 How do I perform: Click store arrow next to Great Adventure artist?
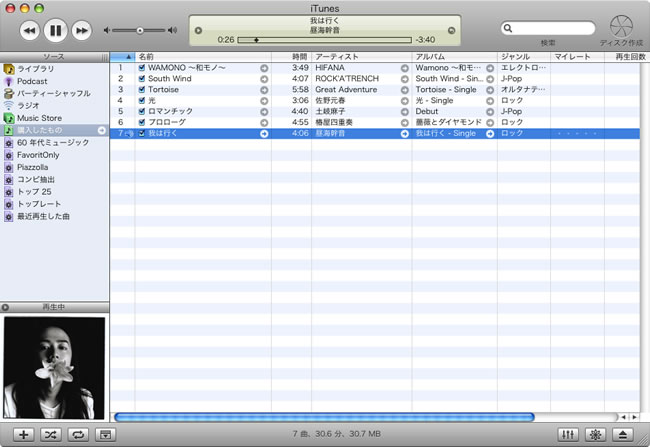pos(405,90)
